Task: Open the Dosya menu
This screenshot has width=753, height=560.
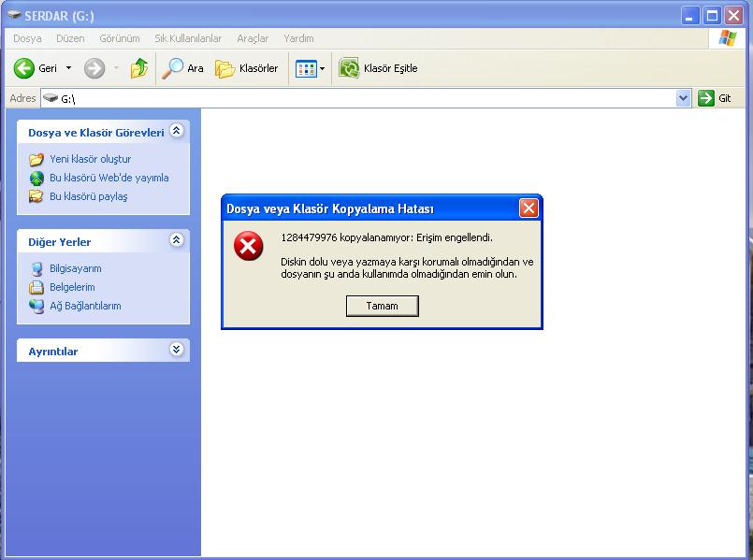Action: coord(27,38)
